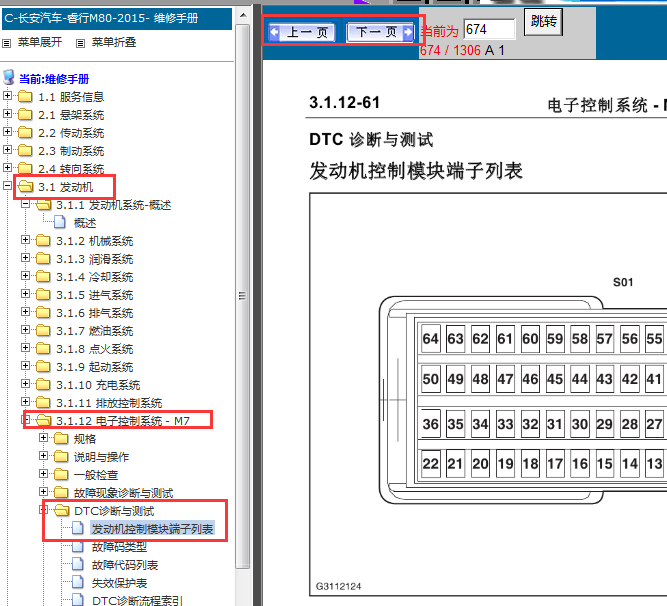Click the 失效保护表 document icon
The width and height of the screenshot is (667, 606).
[78, 582]
